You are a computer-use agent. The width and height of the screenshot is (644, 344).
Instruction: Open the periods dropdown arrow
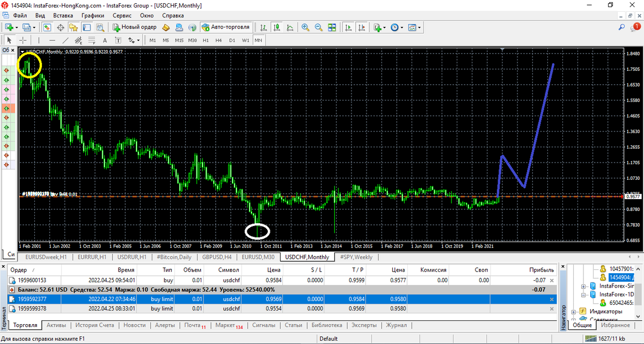tap(402, 27)
